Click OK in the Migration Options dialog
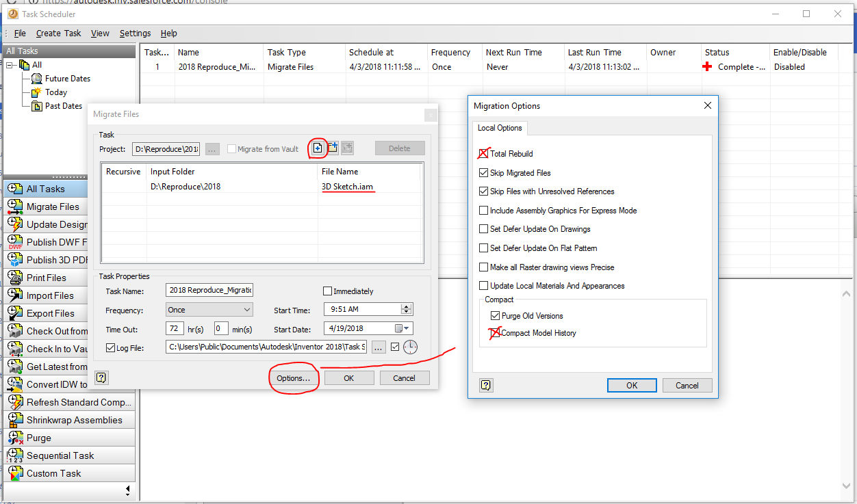Screen dimensions: 857x504 632,385
